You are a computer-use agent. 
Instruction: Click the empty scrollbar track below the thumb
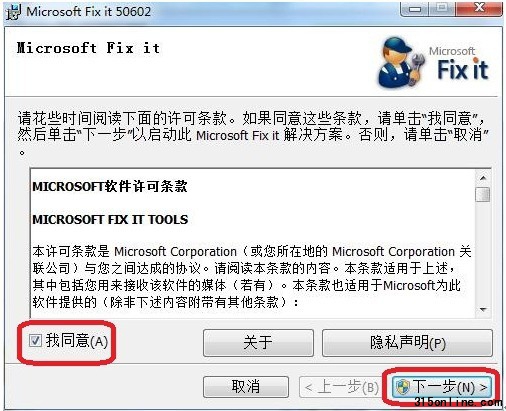coord(483,252)
